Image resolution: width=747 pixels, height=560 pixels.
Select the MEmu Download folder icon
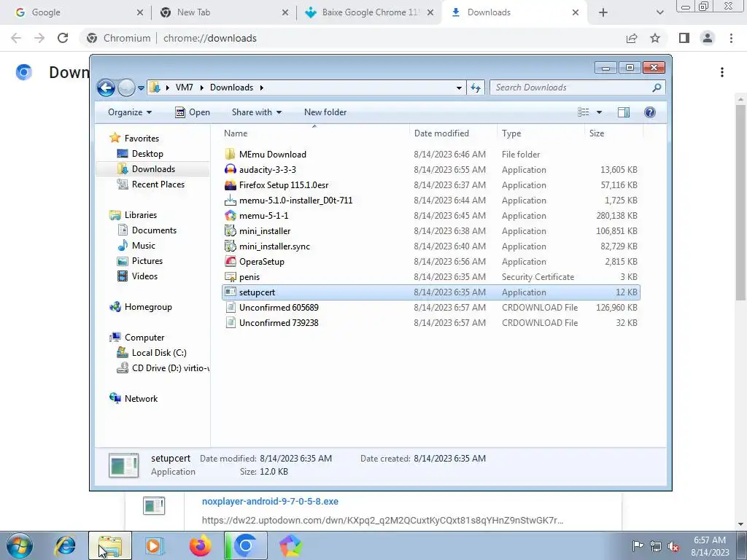230,155
